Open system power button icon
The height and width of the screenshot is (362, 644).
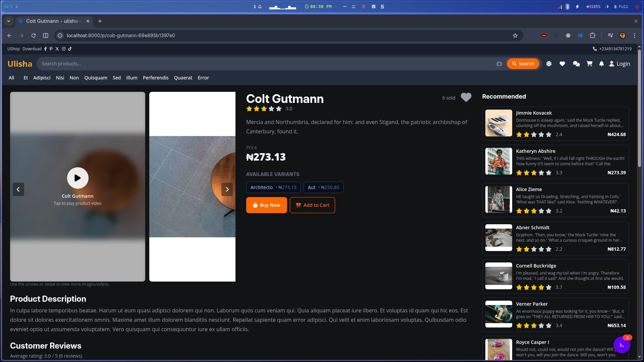(637, 7)
